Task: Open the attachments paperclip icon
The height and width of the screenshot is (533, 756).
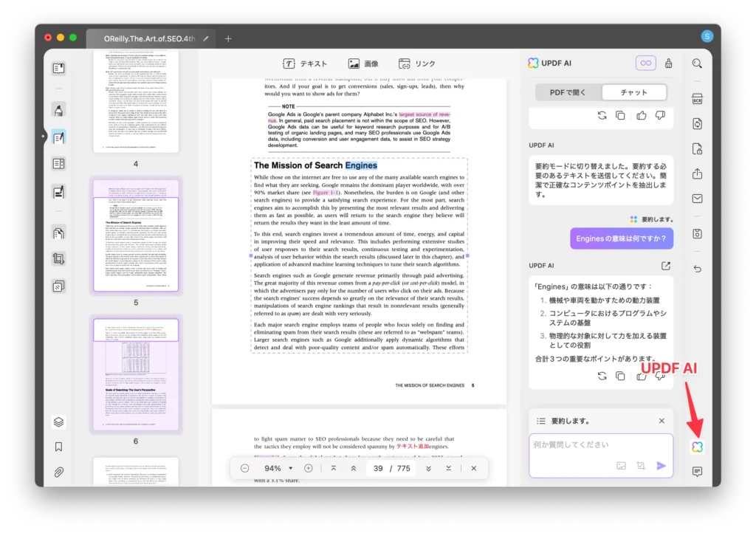Action: (58, 472)
